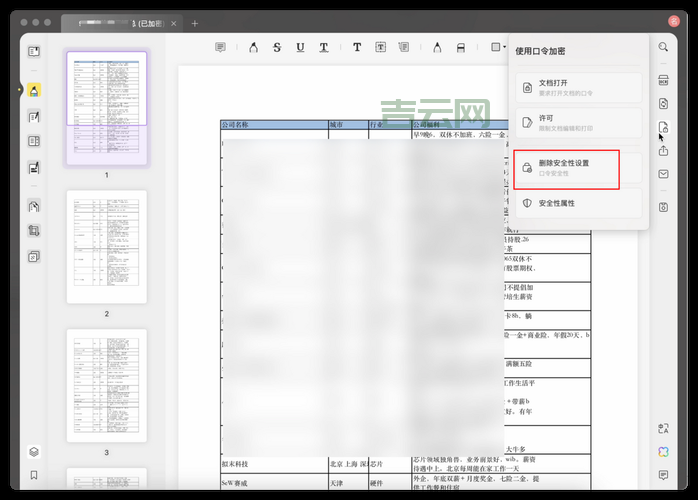Click the 芯片 industry cell

coord(390,464)
